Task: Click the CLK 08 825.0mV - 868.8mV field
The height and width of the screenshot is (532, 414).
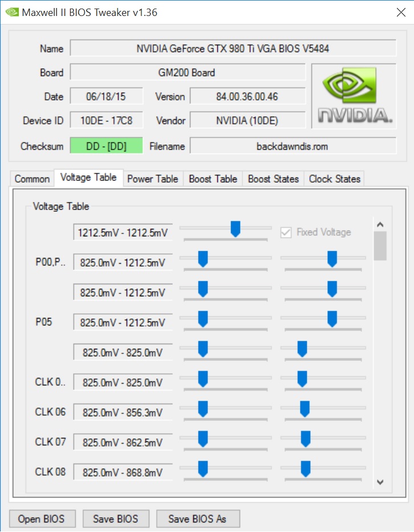Action: click(x=123, y=472)
